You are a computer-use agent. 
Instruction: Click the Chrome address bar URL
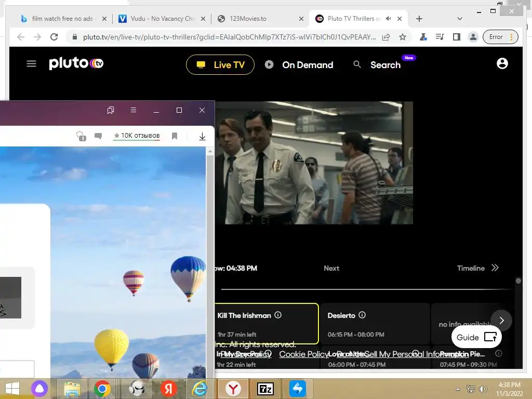(229, 37)
